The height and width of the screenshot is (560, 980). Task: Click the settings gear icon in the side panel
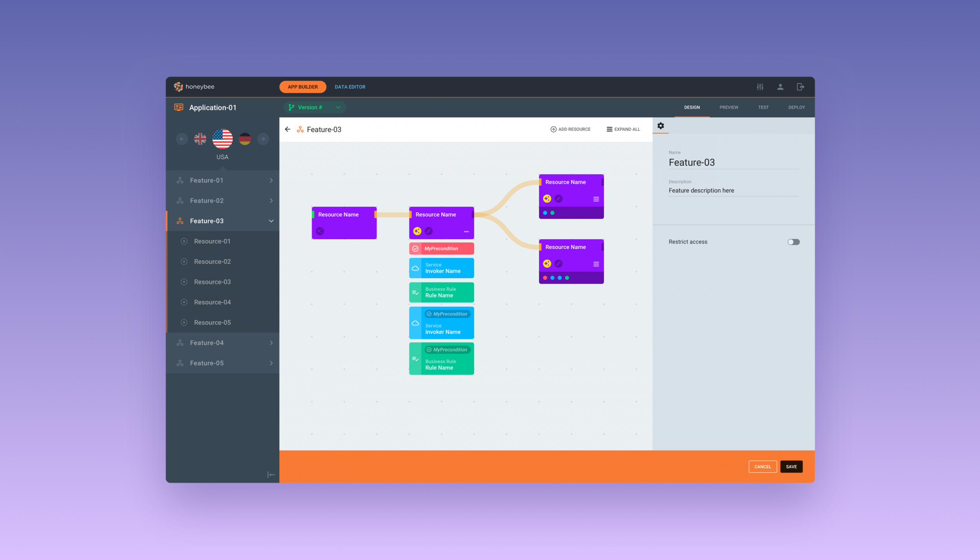click(x=661, y=126)
